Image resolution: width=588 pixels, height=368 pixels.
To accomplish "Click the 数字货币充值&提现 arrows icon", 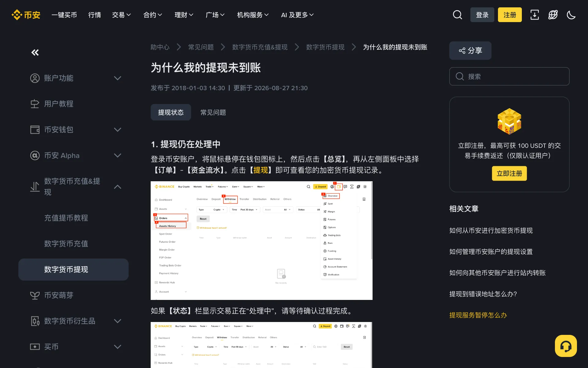I will pos(35,186).
